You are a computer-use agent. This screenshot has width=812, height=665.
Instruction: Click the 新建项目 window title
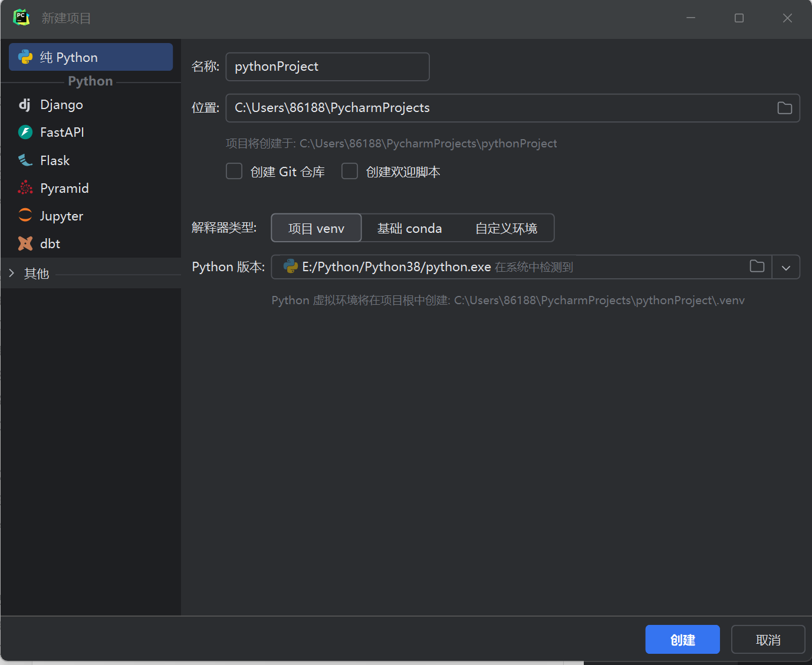click(66, 18)
